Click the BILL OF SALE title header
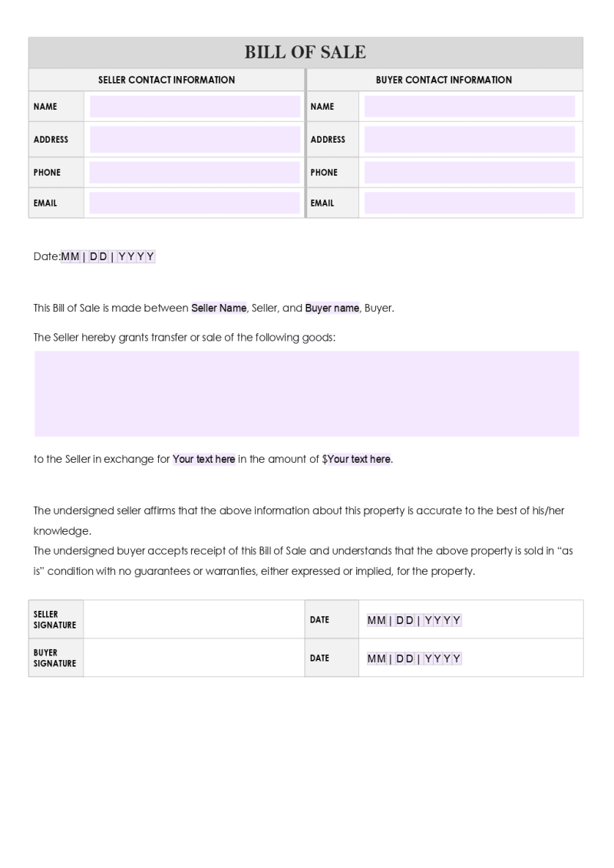The width and height of the screenshot is (614, 868). pos(305,53)
